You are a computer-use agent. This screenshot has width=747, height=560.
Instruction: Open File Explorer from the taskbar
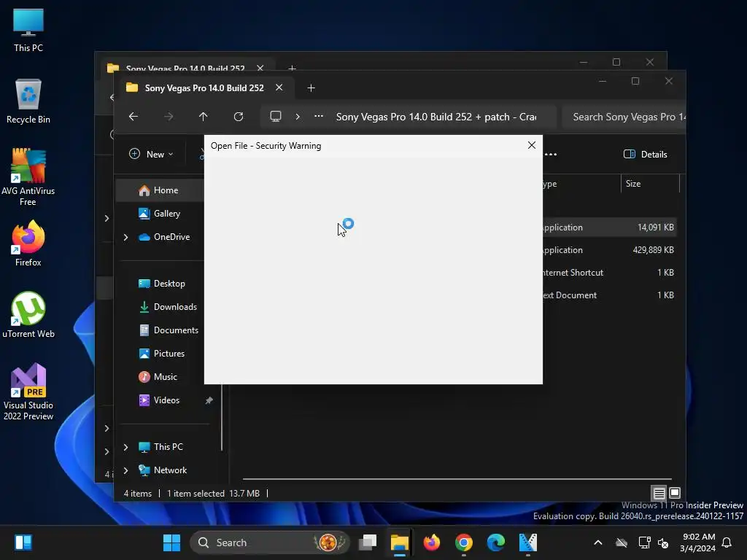click(400, 542)
